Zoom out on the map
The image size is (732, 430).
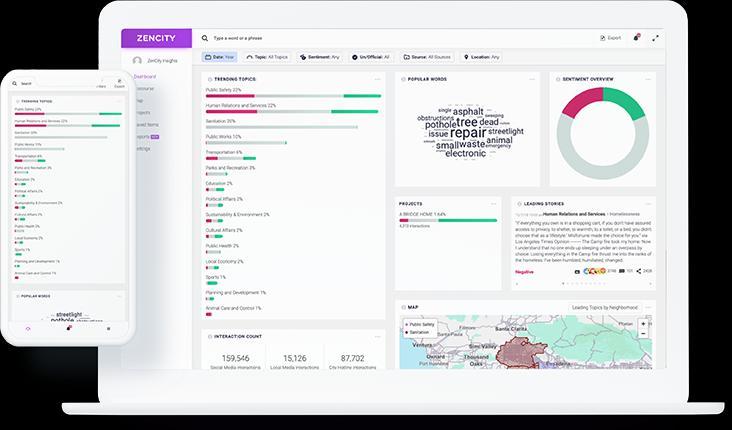pyautogui.click(x=643, y=333)
